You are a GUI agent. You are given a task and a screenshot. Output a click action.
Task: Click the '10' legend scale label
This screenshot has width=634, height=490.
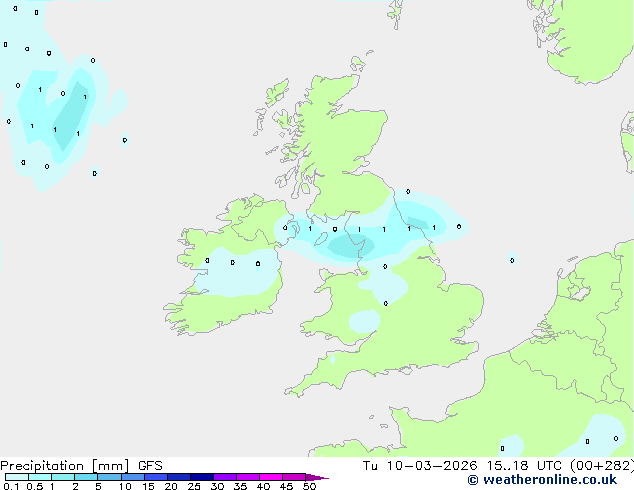[x=125, y=486]
